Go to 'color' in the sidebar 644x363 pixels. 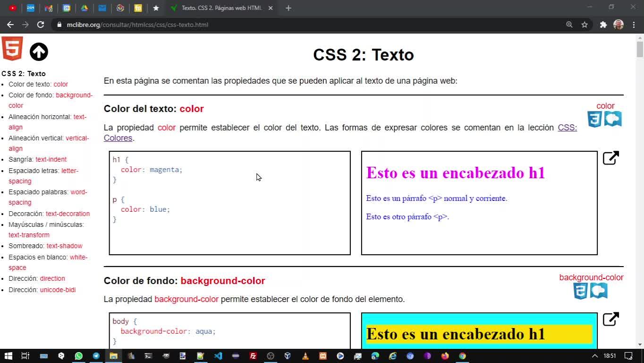61,84
